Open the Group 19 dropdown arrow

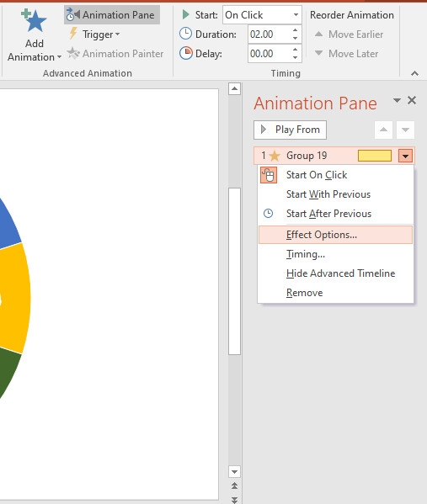[405, 156]
